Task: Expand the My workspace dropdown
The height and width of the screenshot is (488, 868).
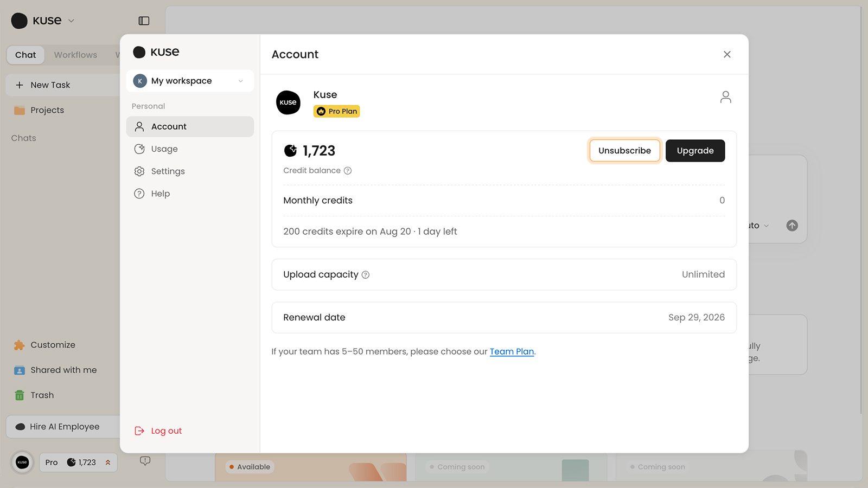Action: pos(190,81)
